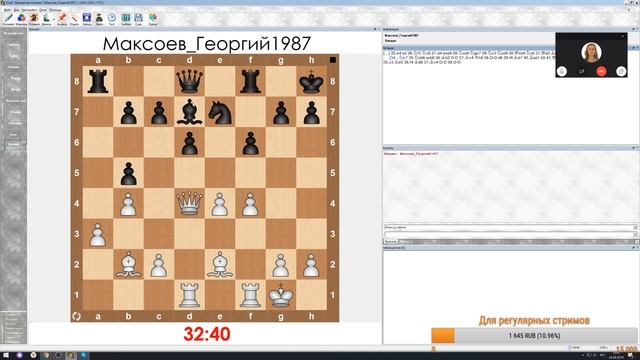Click the black king on h8
The image size is (640, 360).
coord(311,81)
